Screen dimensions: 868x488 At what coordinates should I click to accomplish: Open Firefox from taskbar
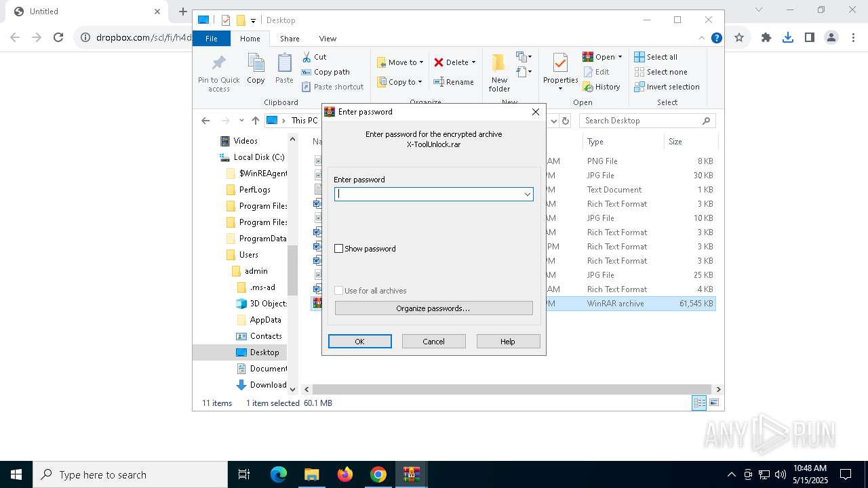pyautogui.click(x=345, y=474)
